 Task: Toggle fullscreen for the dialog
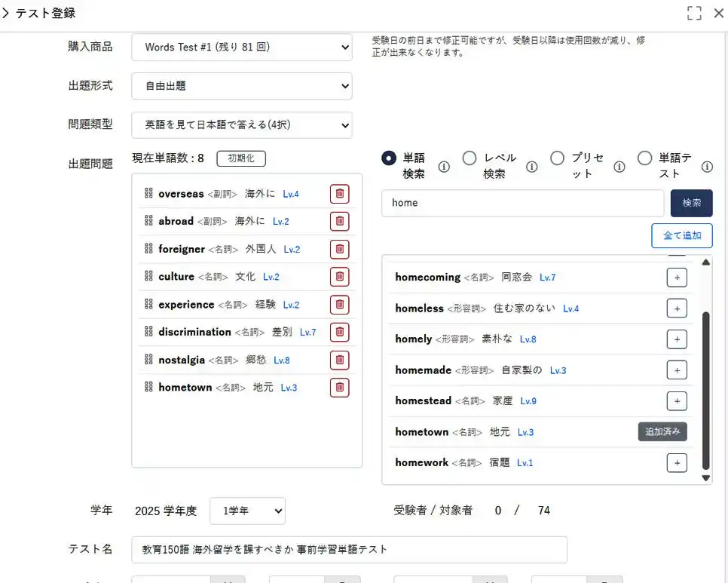click(x=693, y=13)
